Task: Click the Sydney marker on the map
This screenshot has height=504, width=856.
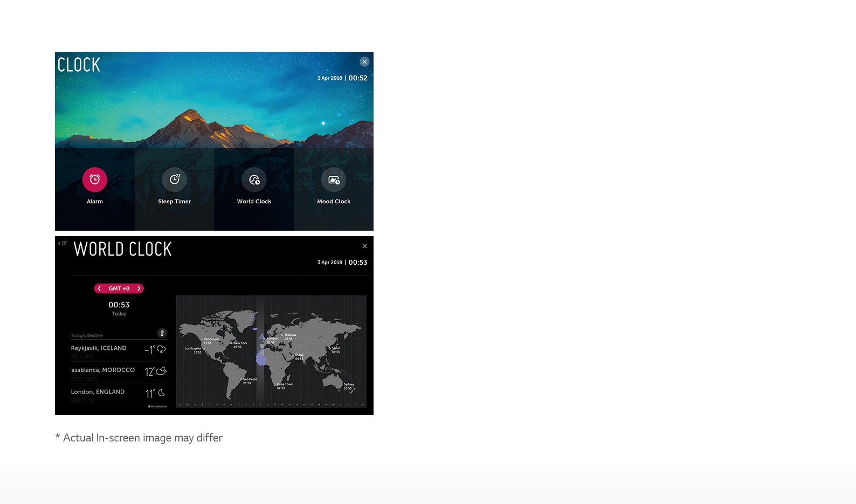Action: click(342, 384)
